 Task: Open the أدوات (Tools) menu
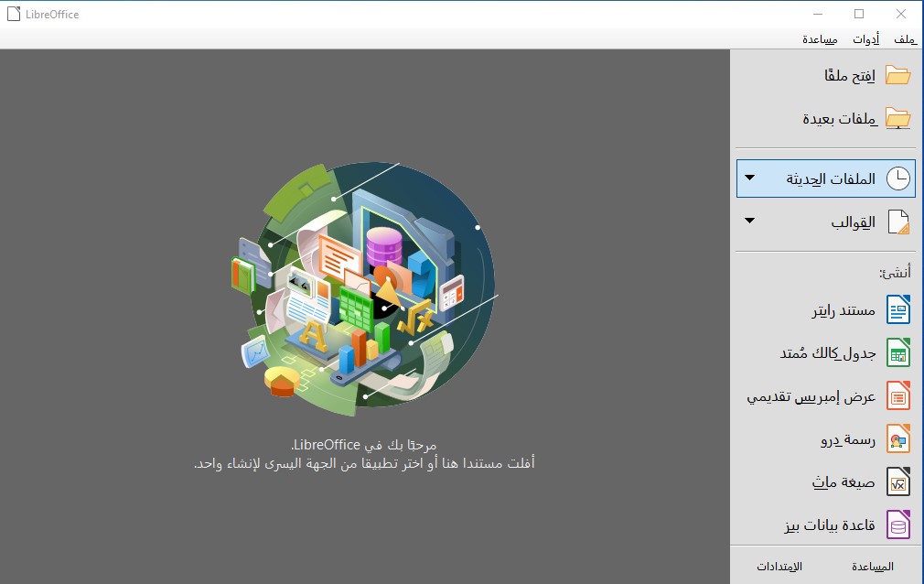click(x=865, y=39)
